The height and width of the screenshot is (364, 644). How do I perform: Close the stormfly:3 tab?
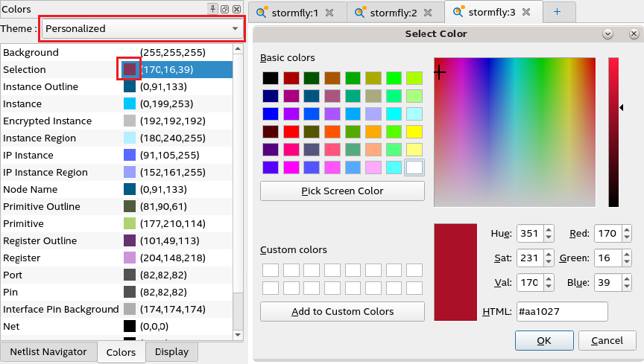click(x=526, y=12)
